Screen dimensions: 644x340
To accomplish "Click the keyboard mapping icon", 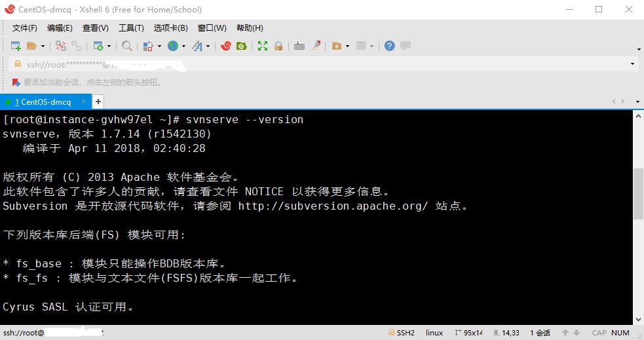I will 299,46.
